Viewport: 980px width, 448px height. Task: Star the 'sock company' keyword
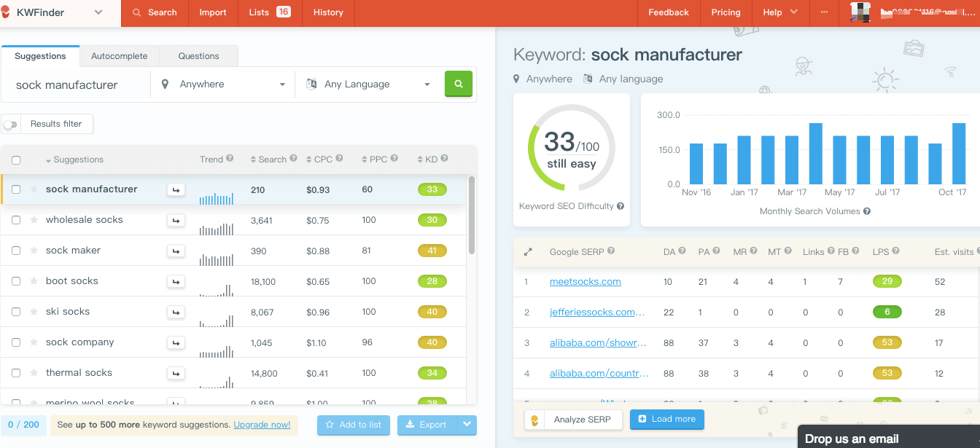click(x=34, y=342)
